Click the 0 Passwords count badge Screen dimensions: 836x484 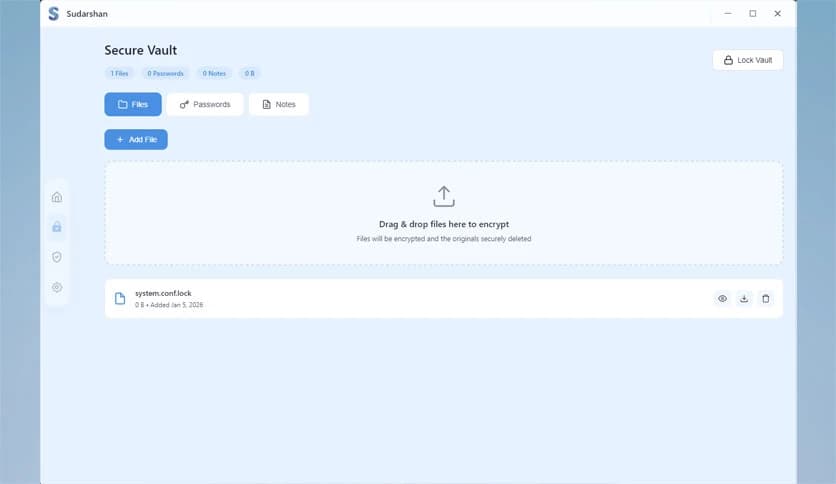click(x=165, y=74)
